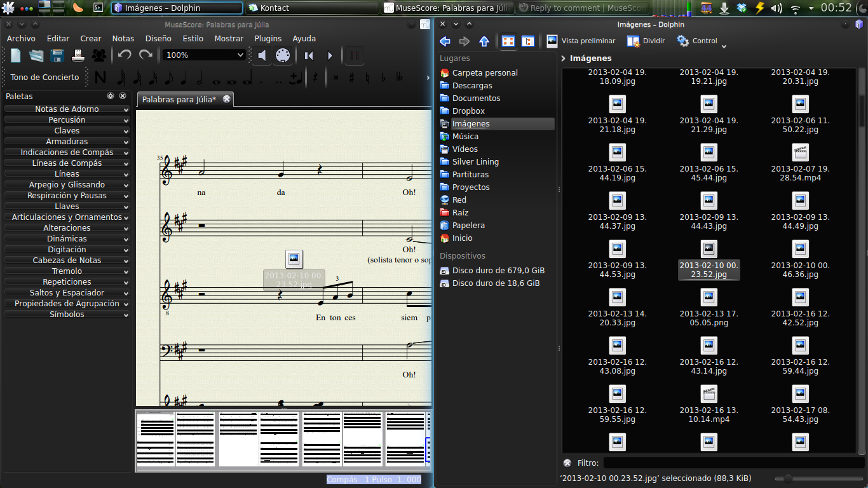Toggle note entry mode N button

(100, 77)
